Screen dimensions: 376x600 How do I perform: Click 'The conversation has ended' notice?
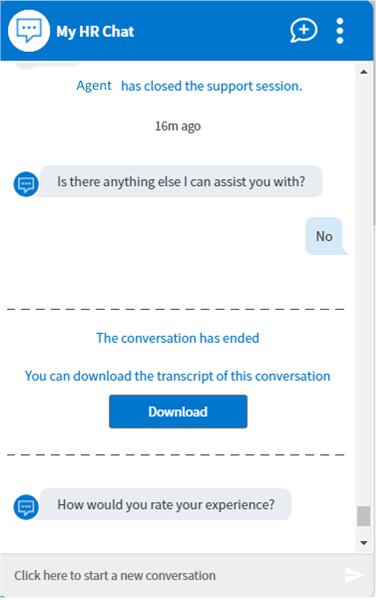[178, 338]
